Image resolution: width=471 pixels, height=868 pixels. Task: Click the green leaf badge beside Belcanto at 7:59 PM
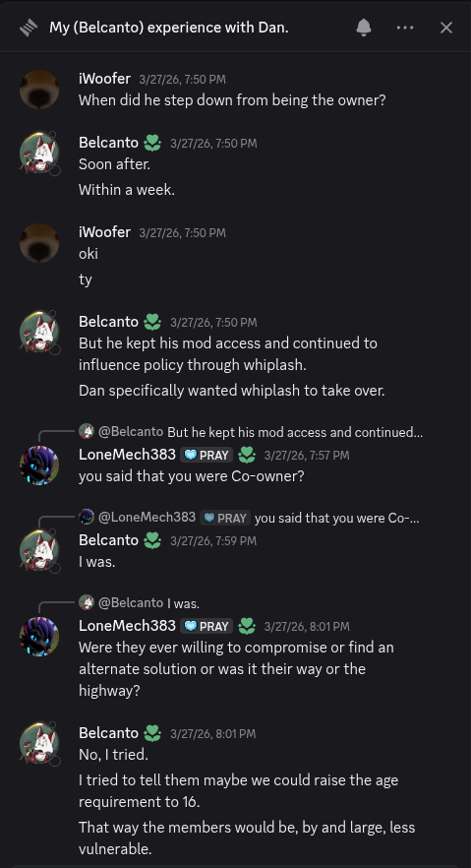[x=152, y=540]
